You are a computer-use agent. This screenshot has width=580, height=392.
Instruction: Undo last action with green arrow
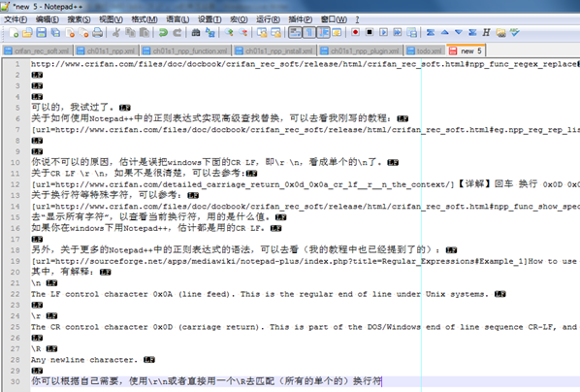point(163,33)
